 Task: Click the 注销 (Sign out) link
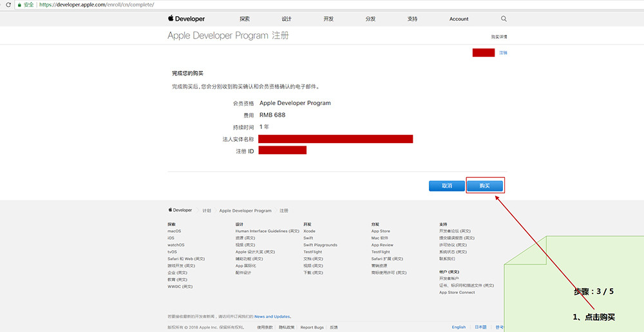coord(503,53)
